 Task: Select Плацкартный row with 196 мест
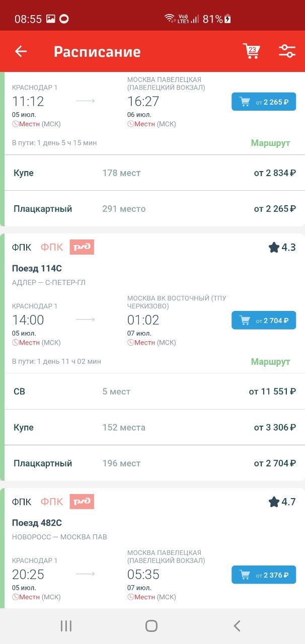point(154,463)
